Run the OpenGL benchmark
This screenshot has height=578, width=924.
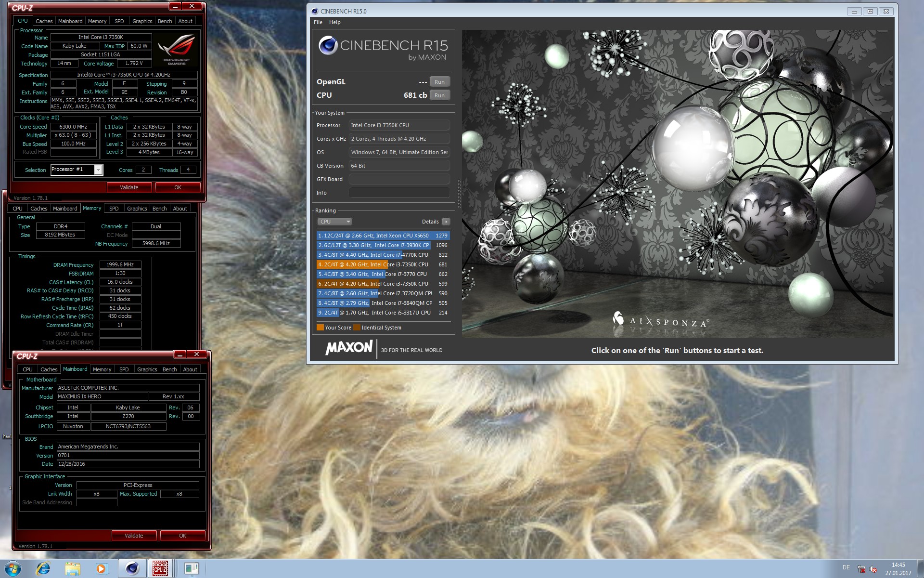tap(439, 82)
